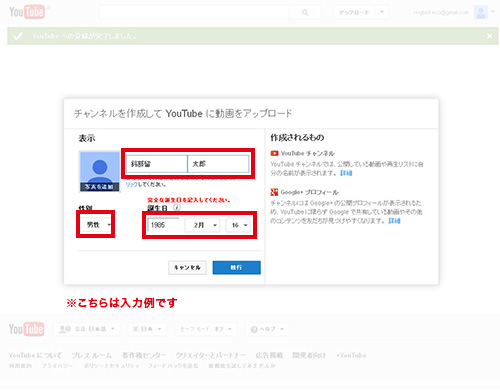The image size is (500, 390).
Task: Open the セーフモード: オフ dropdown
Action: tap(206, 329)
